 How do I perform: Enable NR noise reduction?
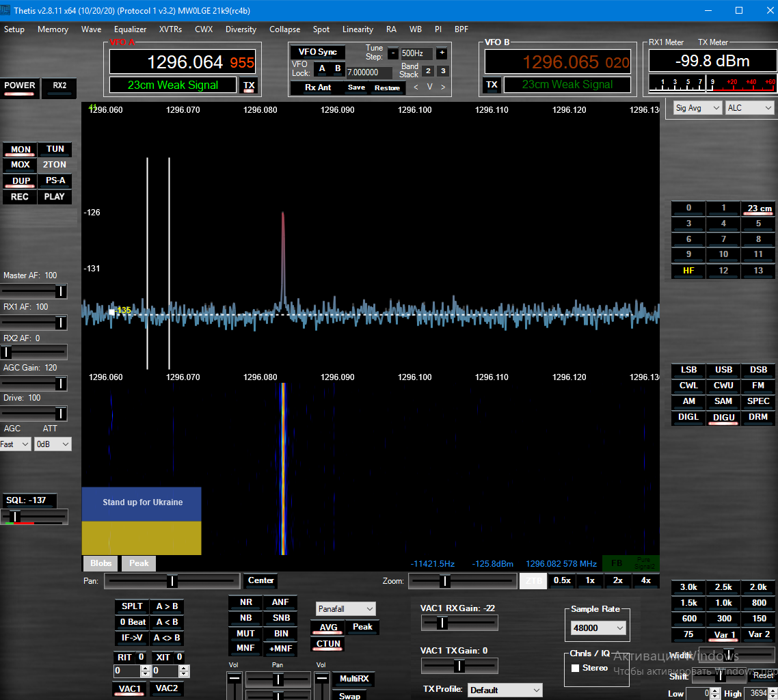tap(245, 602)
